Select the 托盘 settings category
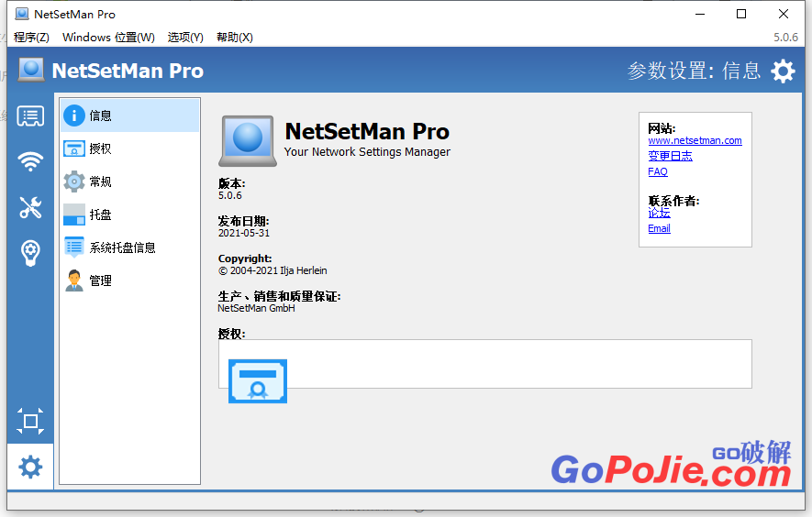This screenshot has width=812, height=517. tap(129, 214)
